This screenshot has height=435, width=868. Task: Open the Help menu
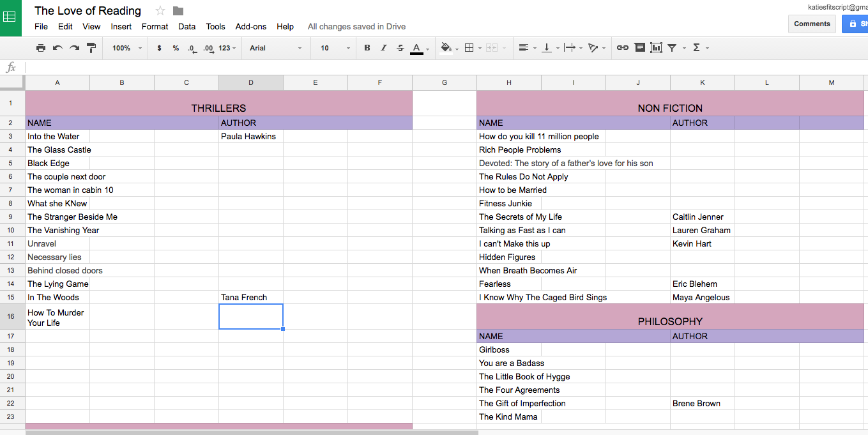(286, 26)
